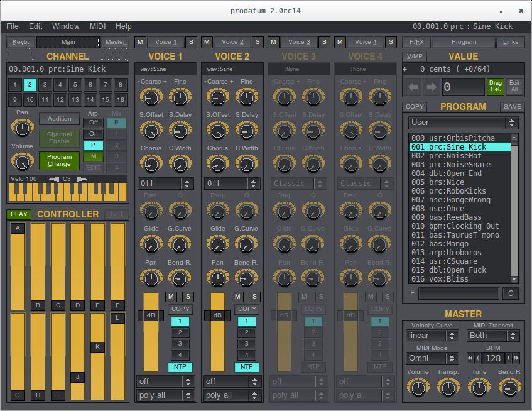Click the Master Transpose knob

447,388
